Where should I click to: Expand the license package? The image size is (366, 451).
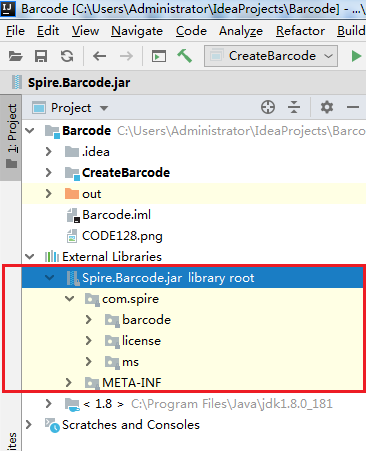click(89, 341)
